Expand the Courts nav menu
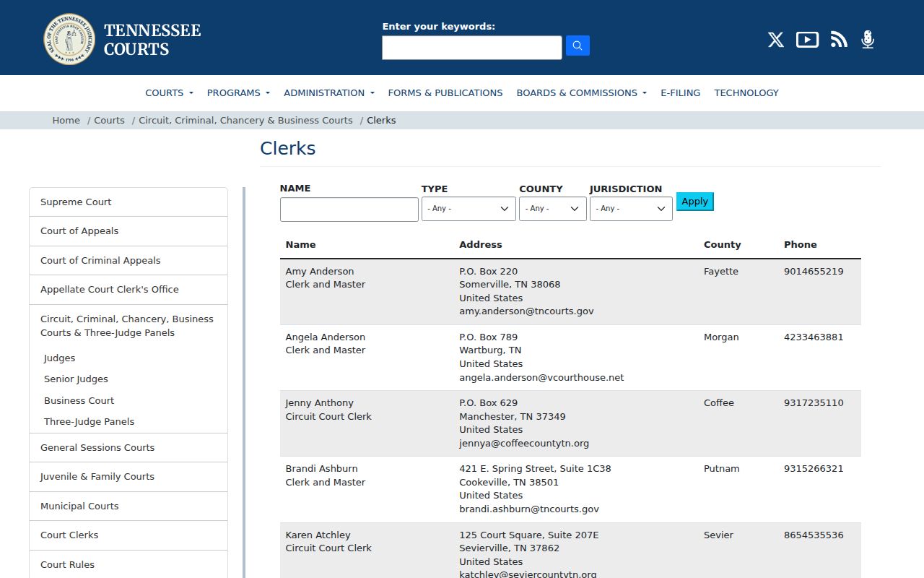The image size is (924, 578). [169, 92]
